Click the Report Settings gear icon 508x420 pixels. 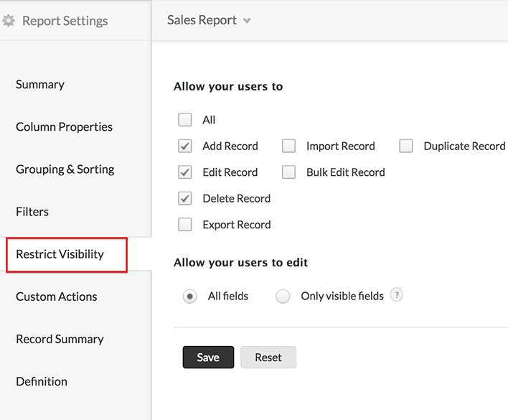(x=9, y=21)
